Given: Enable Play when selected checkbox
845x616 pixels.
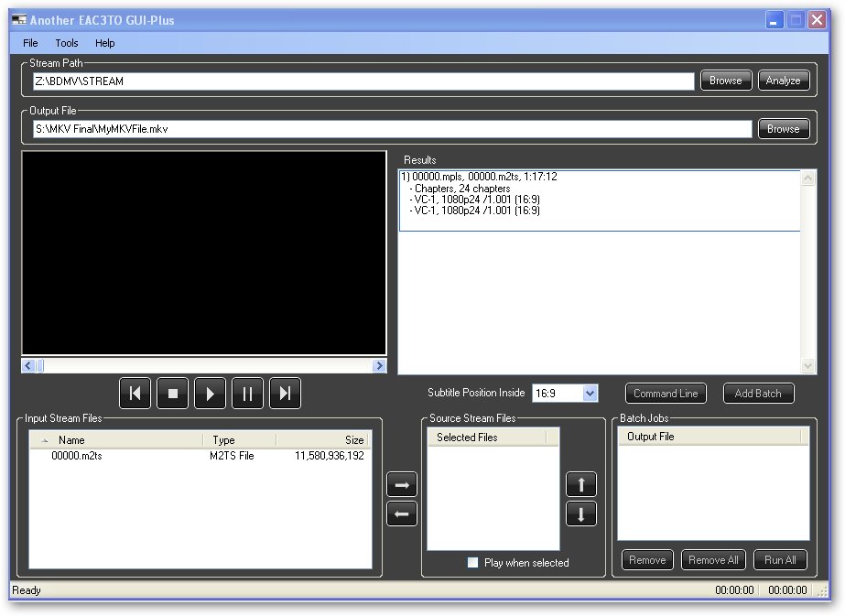Looking at the screenshot, I should click(472, 563).
